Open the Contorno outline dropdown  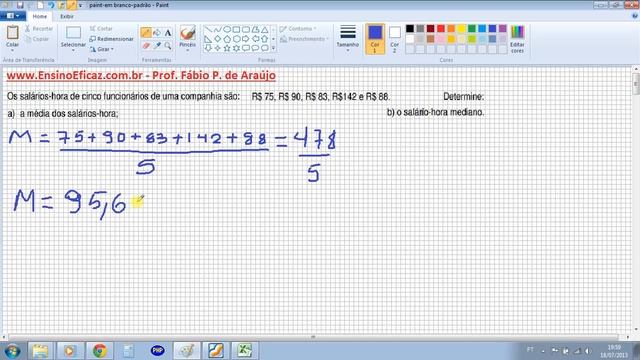click(x=298, y=29)
